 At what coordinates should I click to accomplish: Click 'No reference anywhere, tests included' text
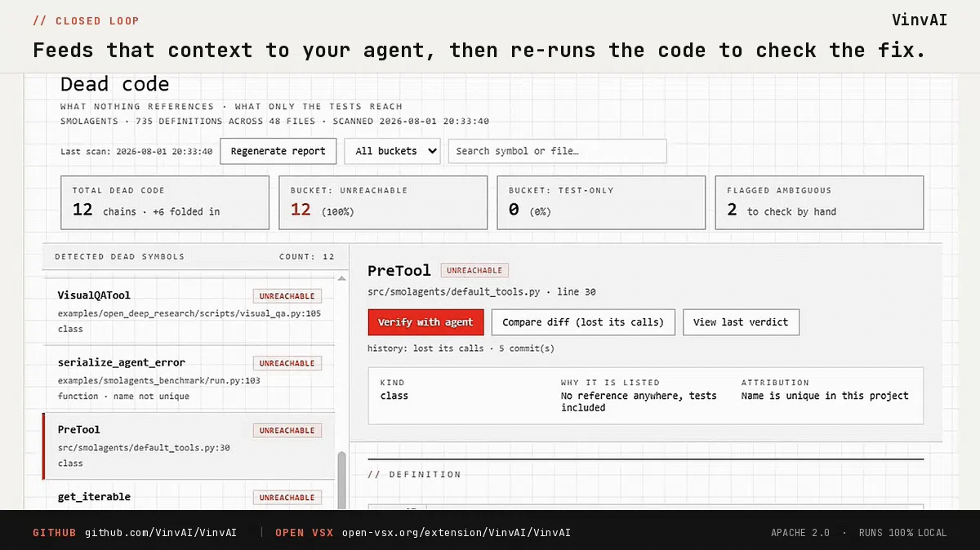pos(639,401)
